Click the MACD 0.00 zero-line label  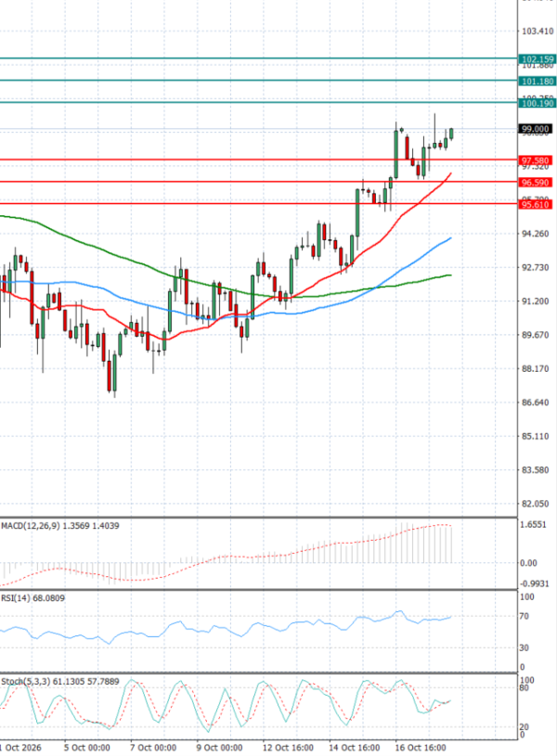coord(528,563)
